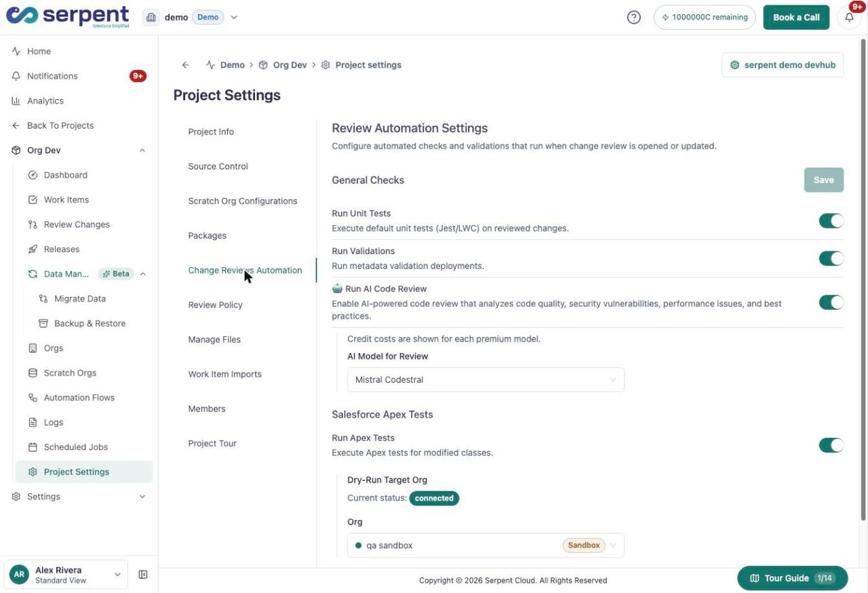Collapse the Org Dev sidebar section
The height and width of the screenshot is (593, 868).
click(142, 150)
